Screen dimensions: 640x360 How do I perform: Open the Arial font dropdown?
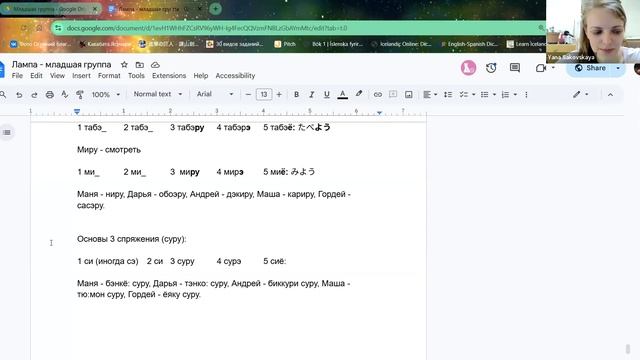point(215,94)
